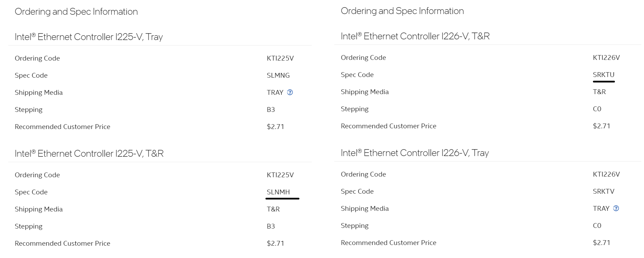This screenshot has width=644, height=258.
Task: Click the Intel Ethernet Controller I225-V, Tray heading
Action: click(x=89, y=37)
